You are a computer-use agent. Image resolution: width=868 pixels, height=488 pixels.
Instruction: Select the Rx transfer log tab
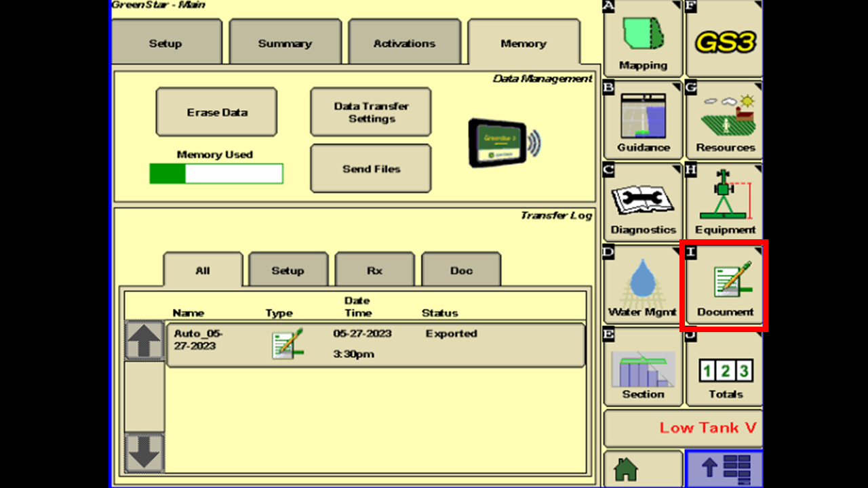(x=374, y=270)
